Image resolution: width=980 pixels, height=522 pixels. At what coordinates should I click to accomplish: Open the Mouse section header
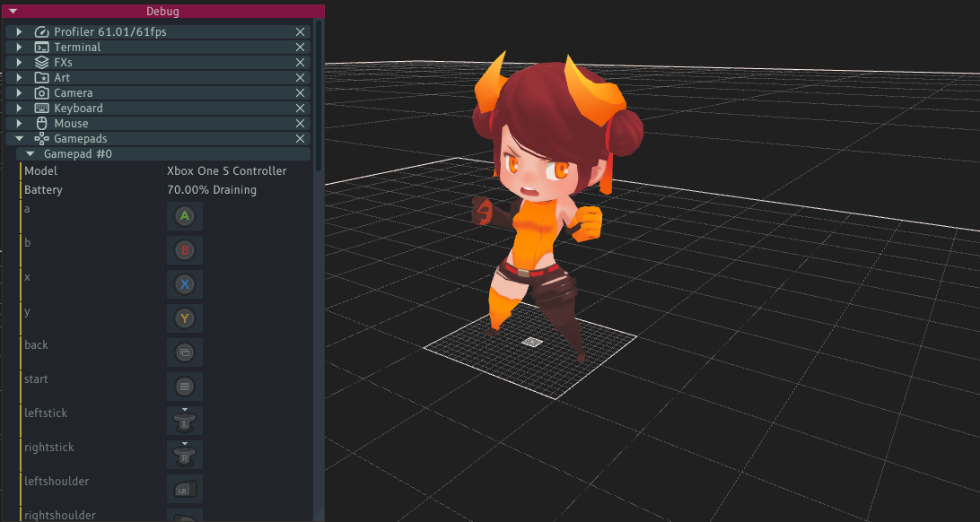71,124
